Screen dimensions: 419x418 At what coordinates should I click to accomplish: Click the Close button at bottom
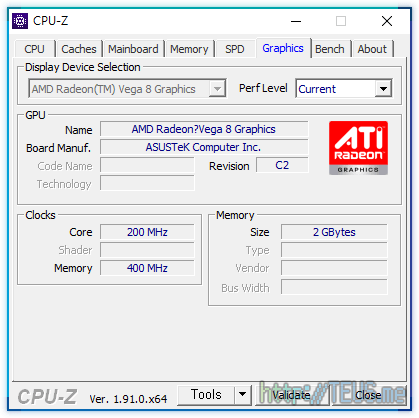point(369,395)
